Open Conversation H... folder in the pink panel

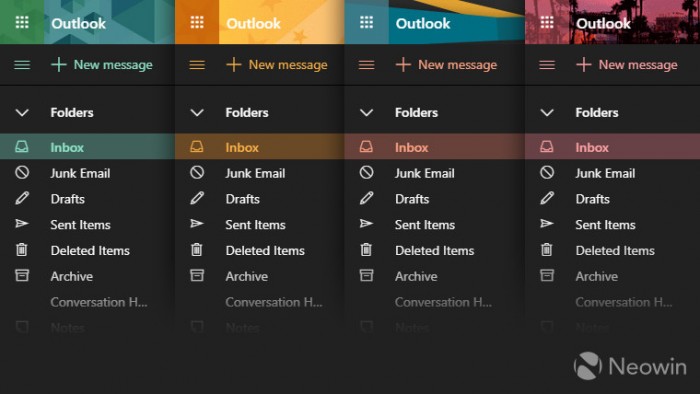point(624,302)
